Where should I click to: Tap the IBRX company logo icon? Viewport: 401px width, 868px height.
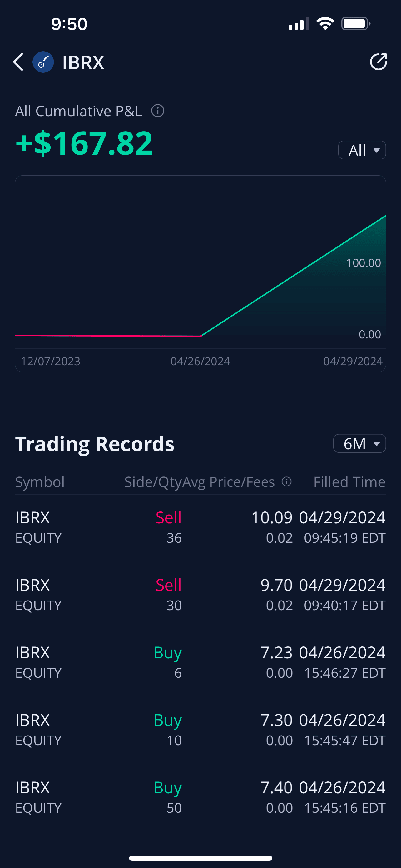point(43,62)
